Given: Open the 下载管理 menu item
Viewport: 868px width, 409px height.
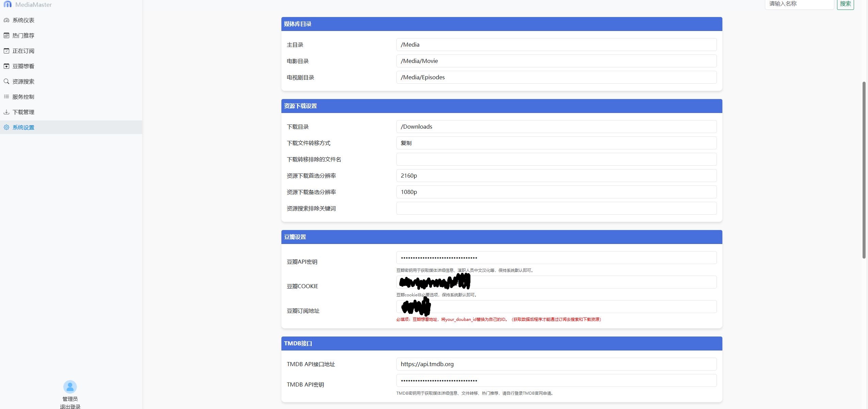Looking at the screenshot, I should point(23,112).
